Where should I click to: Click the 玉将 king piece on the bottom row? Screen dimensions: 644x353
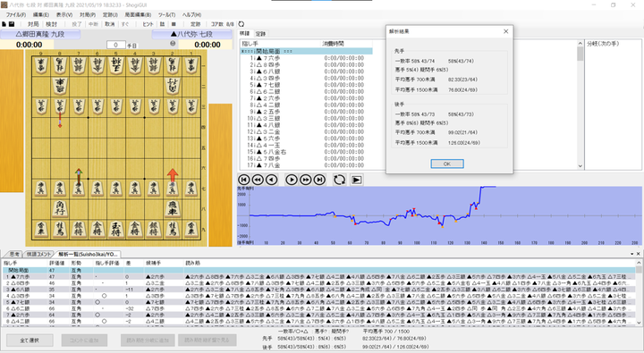coord(116,230)
